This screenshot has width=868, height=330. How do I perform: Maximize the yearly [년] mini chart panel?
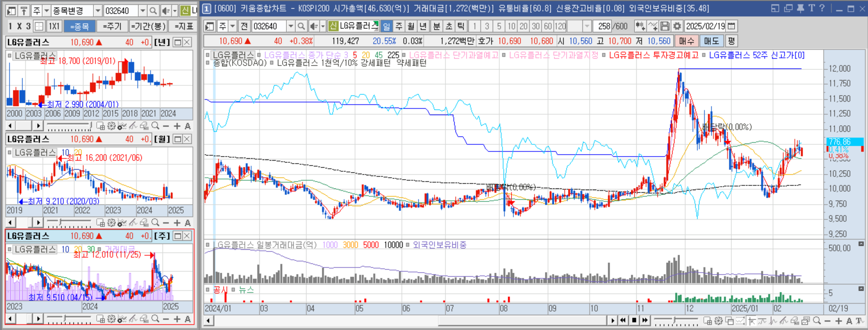coord(177,42)
